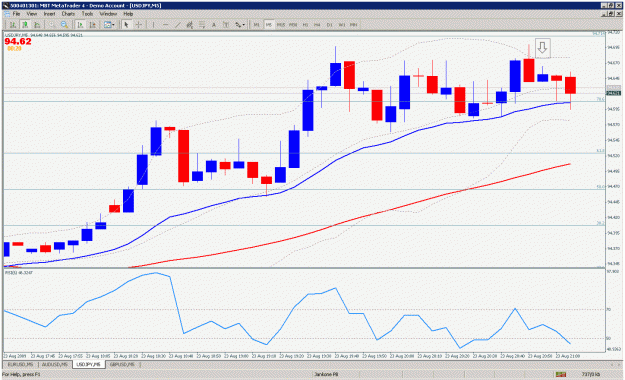Set timeframe to M1
This screenshot has height=380, width=625.
pyautogui.click(x=256, y=25)
